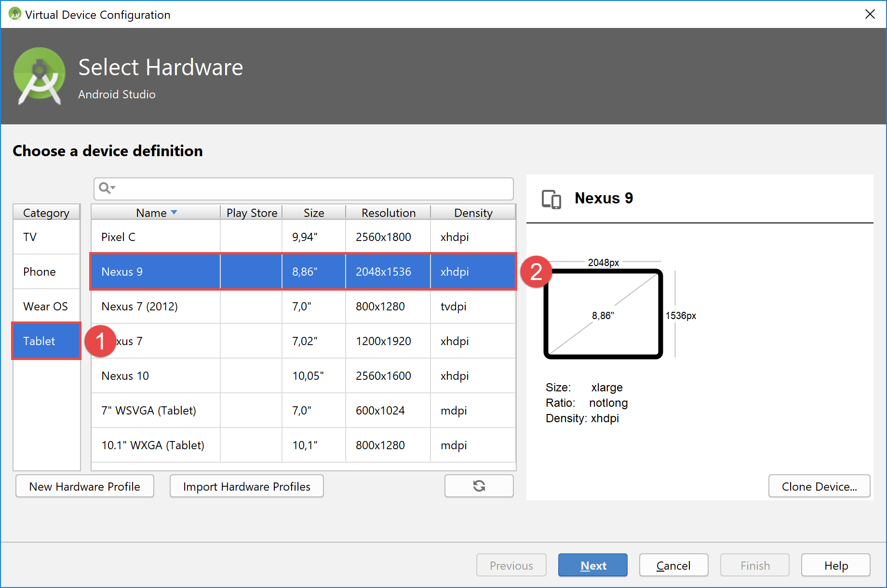Image resolution: width=887 pixels, height=588 pixels.
Task: Click the Category column header
Action: click(x=46, y=213)
